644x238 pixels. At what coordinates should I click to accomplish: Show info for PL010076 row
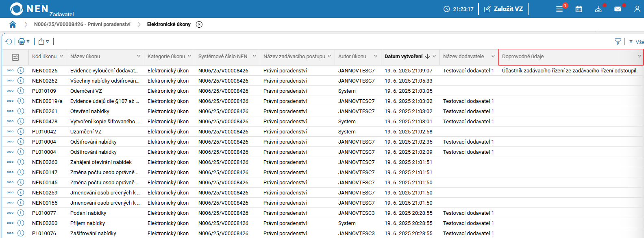(21, 233)
